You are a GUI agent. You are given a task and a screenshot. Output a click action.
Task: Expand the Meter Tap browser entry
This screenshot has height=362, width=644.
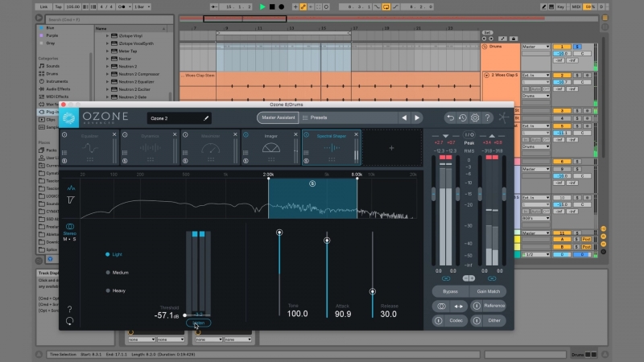pyautogui.click(x=108, y=51)
